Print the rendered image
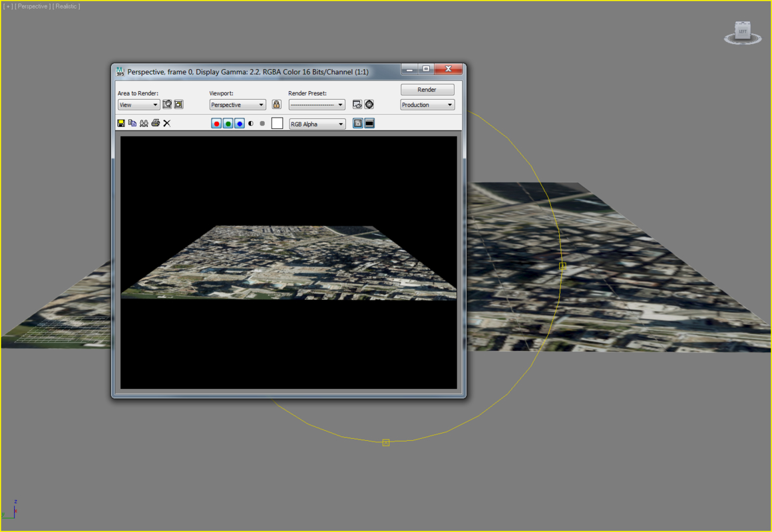Image resolution: width=772 pixels, height=532 pixels. (154, 123)
